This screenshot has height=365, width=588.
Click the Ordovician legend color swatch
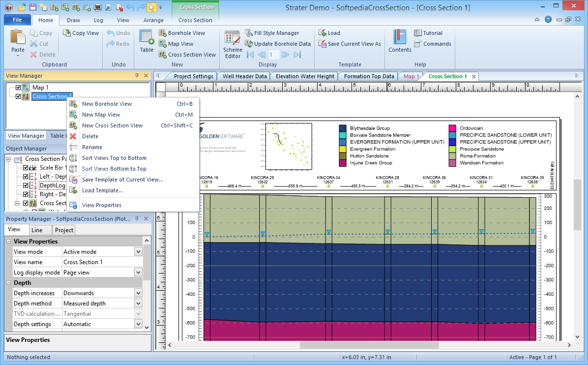pos(452,128)
